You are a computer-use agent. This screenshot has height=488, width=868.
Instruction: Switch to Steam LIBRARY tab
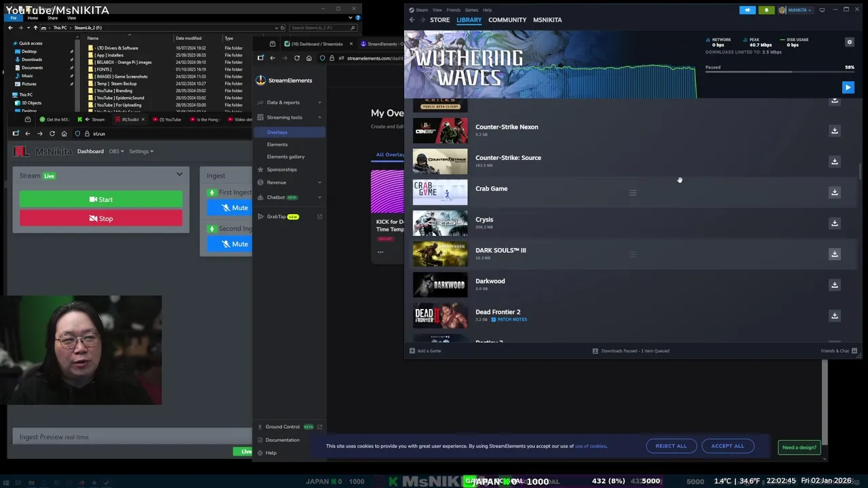[x=469, y=20]
